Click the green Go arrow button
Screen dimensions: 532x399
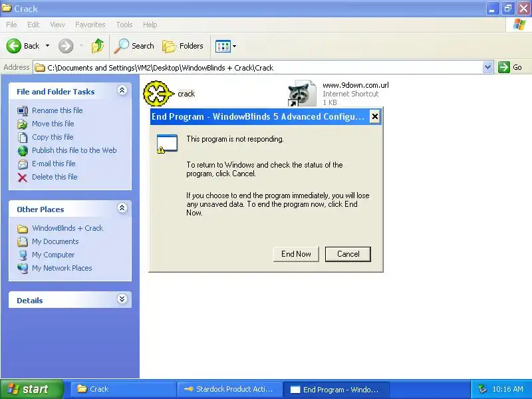pyautogui.click(x=504, y=67)
